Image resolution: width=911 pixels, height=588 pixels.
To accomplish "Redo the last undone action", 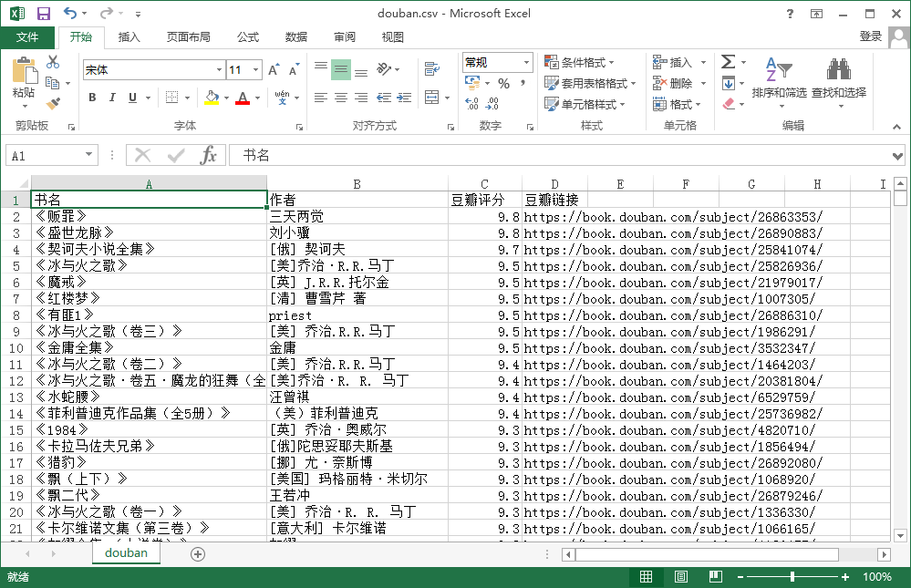I will 107,13.
